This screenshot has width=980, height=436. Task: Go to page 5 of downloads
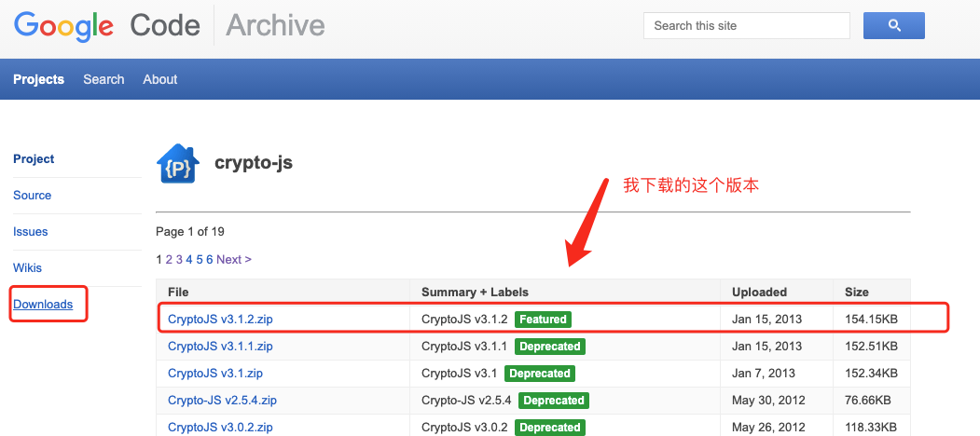(x=200, y=259)
